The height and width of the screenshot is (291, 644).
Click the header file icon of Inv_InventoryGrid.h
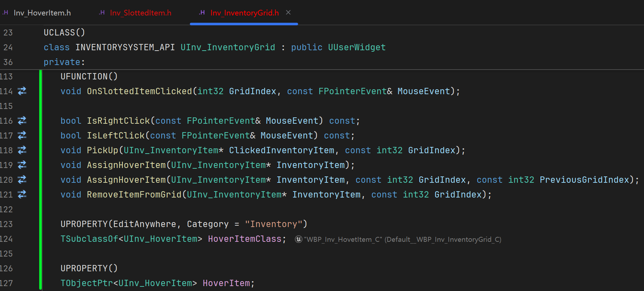202,13
